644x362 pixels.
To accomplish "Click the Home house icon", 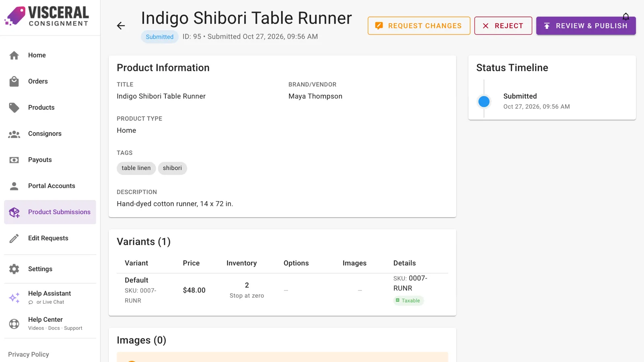I will (x=14, y=55).
